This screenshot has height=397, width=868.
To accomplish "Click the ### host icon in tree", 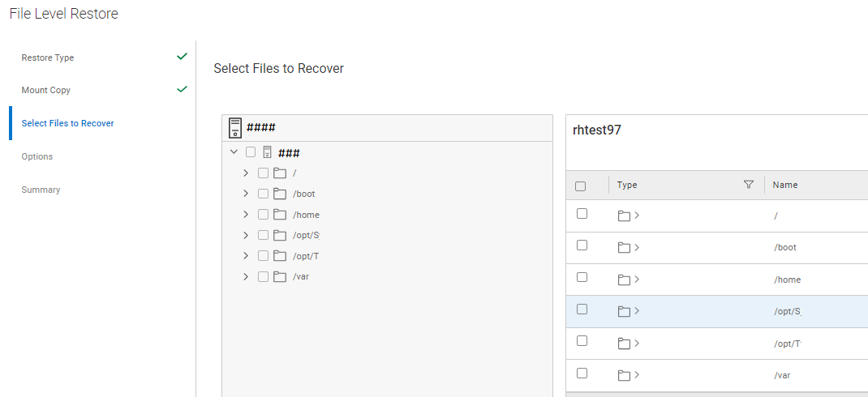I will (267, 152).
